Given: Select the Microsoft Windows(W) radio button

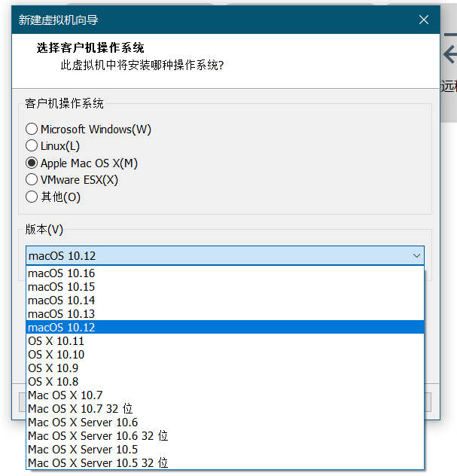Looking at the screenshot, I should click(32, 129).
